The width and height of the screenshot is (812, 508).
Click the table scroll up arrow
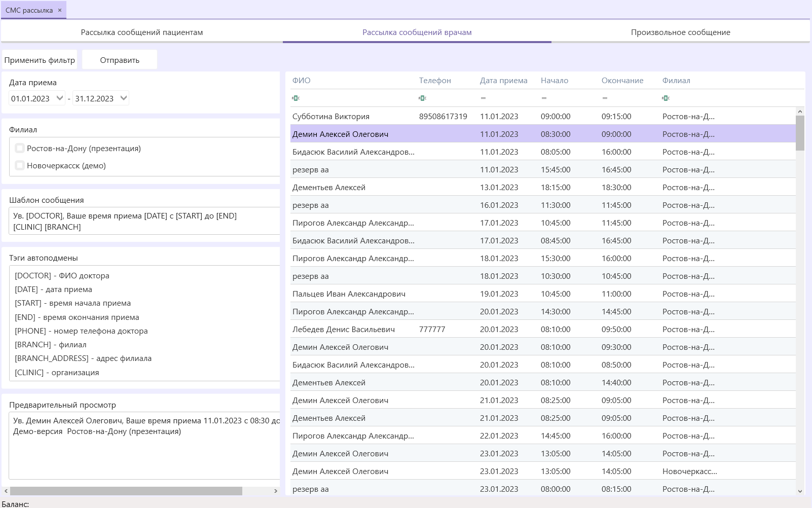[x=800, y=112]
